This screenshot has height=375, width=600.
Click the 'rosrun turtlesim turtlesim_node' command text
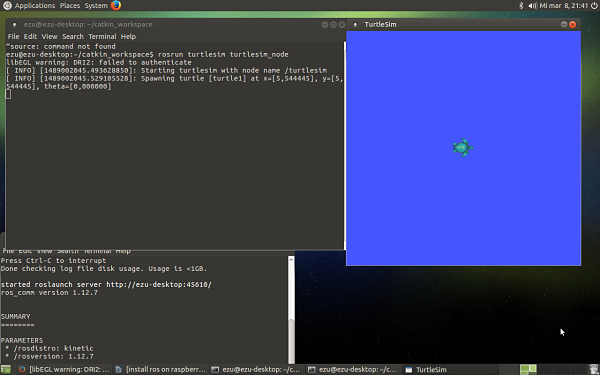click(223, 54)
